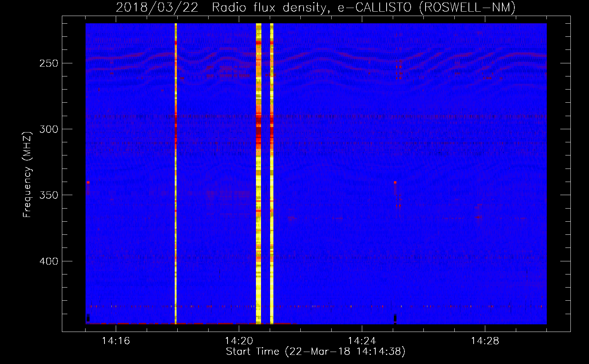Click the widest yellow burst just after 14:20
The image size is (589, 364).
pos(258,174)
